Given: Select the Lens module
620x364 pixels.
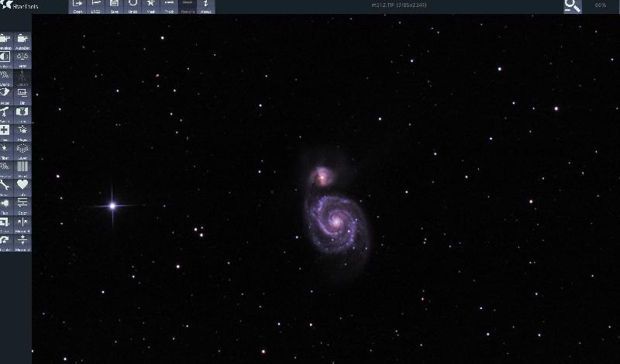Looking at the screenshot, I should point(22,114).
